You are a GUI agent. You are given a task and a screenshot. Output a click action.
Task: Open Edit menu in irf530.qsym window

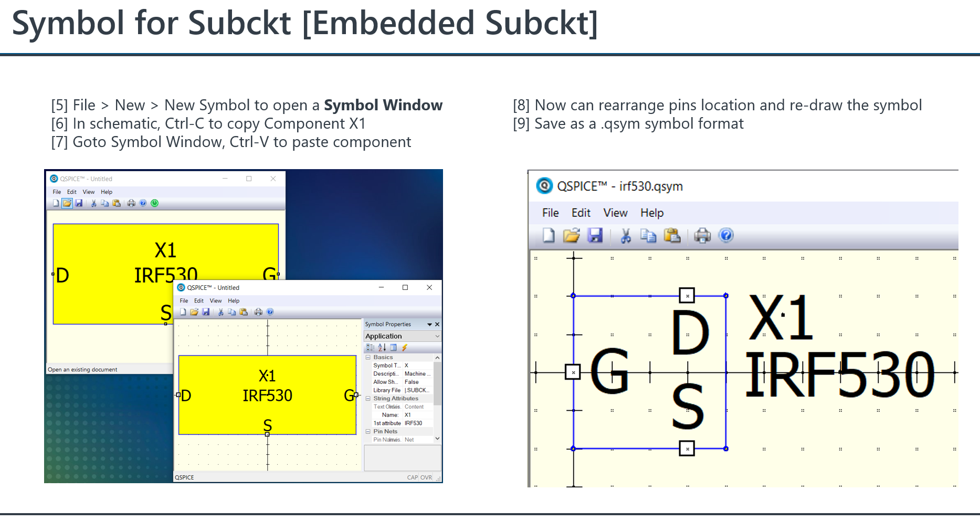pyautogui.click(x=581, y=213)
